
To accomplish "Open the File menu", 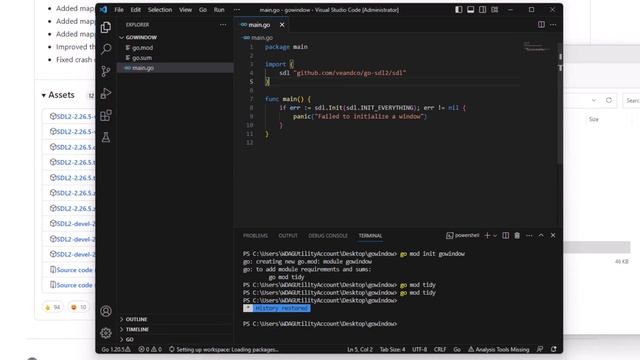I will pyautogui.click(x=119, y=9).
